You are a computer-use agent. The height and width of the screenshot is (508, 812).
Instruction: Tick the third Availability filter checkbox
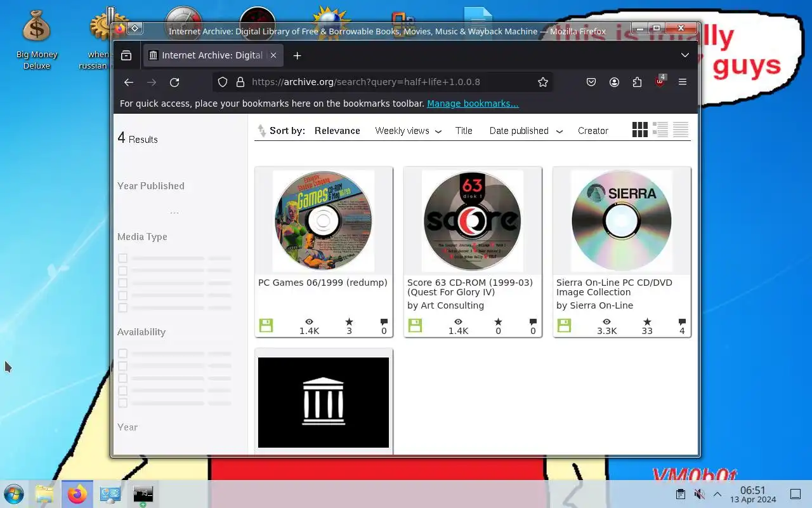click(122, 378)
